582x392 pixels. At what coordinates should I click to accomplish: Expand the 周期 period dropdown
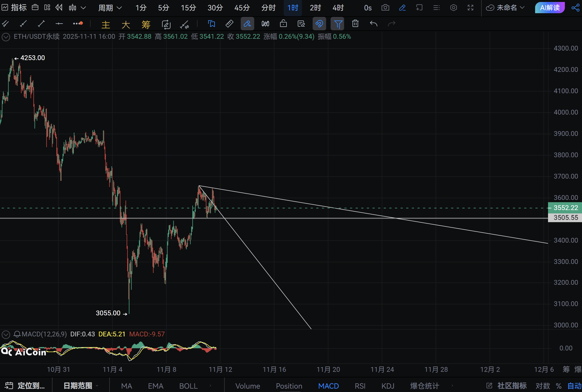110,8
